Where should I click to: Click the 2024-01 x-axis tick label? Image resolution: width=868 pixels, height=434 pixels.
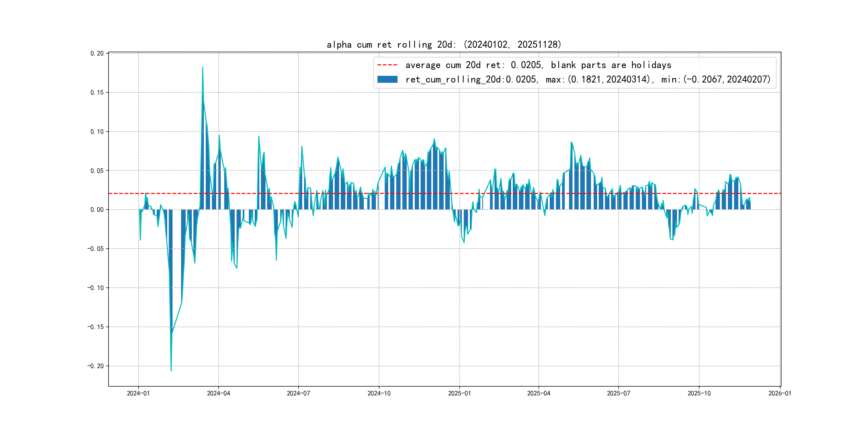pos(138,393)
